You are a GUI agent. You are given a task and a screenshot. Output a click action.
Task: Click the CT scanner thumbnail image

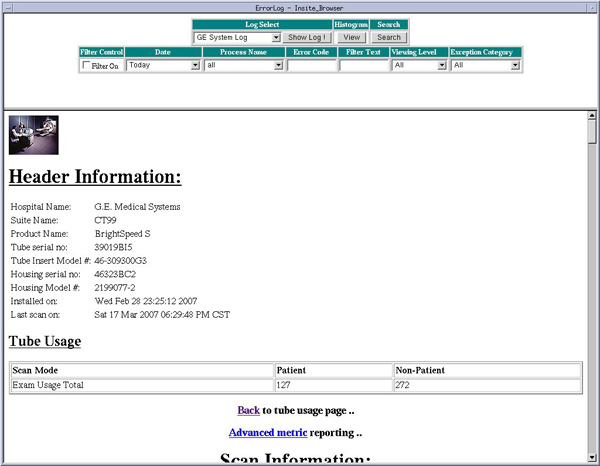(x=33, y=135)
